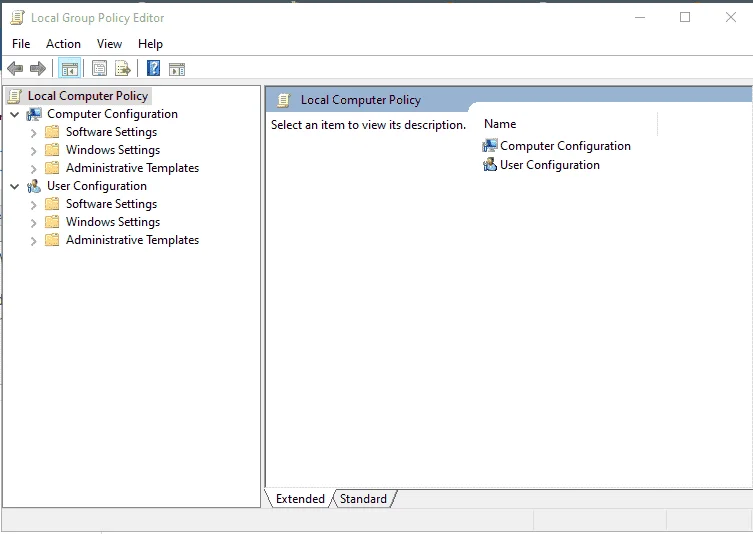The image size is (753, 534).
Task: Click folder icon of Administrative Templates under User Configuration
Action: (x=52, y=240)
